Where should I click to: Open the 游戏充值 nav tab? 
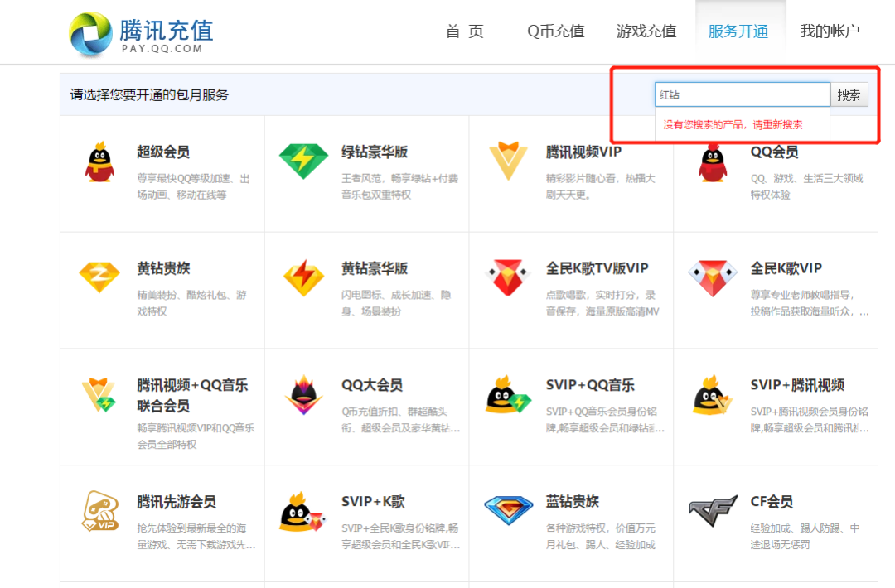[x=646, y=31]
